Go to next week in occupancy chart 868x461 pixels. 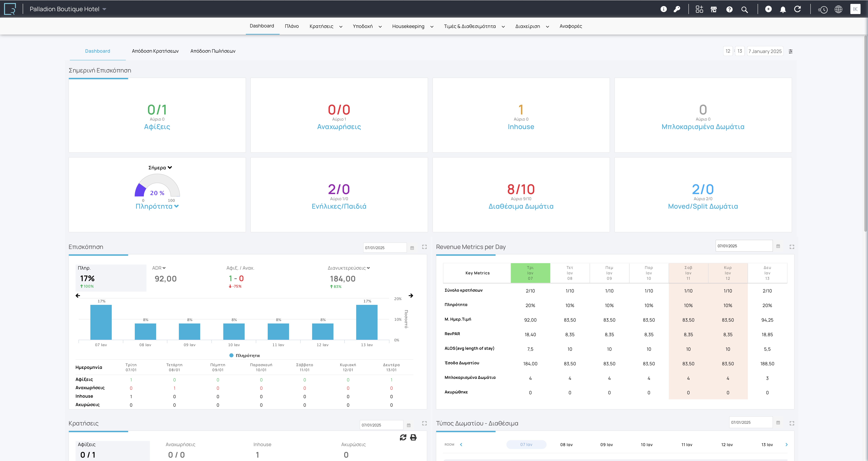pyautogui.click(x=411, y=296)
